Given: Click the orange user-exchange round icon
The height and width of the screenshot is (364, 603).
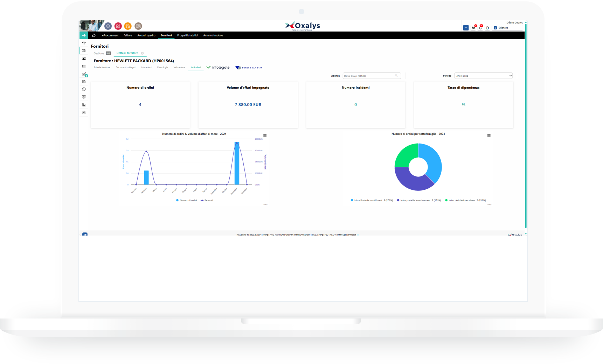Looking at the screenshot, I should pyautogui.click(x=128, y=26).
